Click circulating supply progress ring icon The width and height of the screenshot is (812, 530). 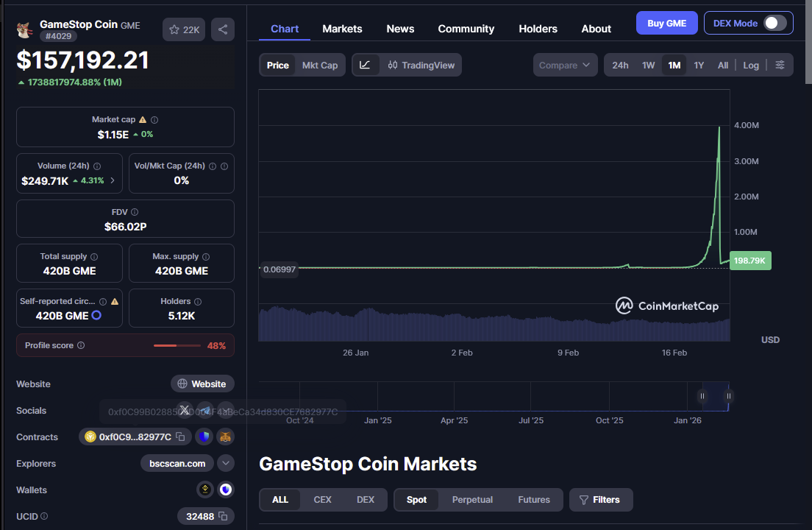96,315
